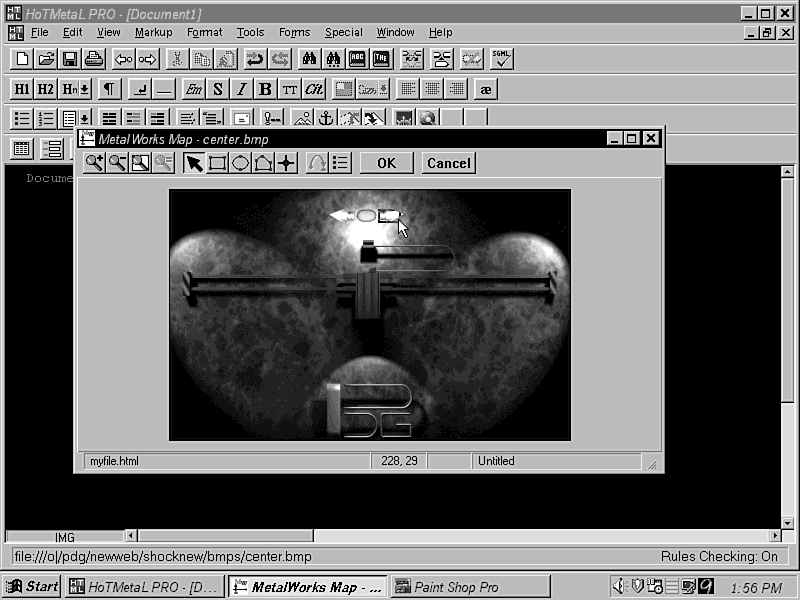Viewport: 800px width, 600px height.
Task: Apply Strong with the S icon
Action: [218, 89]
